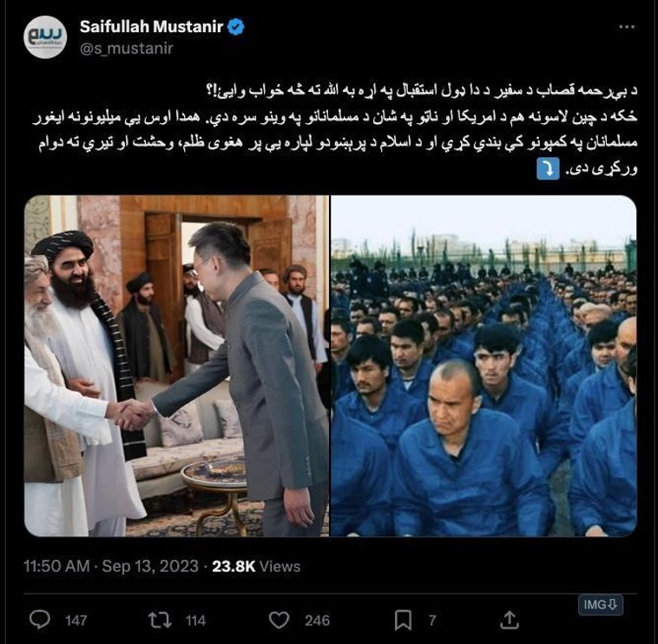Click the reply speech bubble icon
This screenshot has height=644, width=658.
40,620
